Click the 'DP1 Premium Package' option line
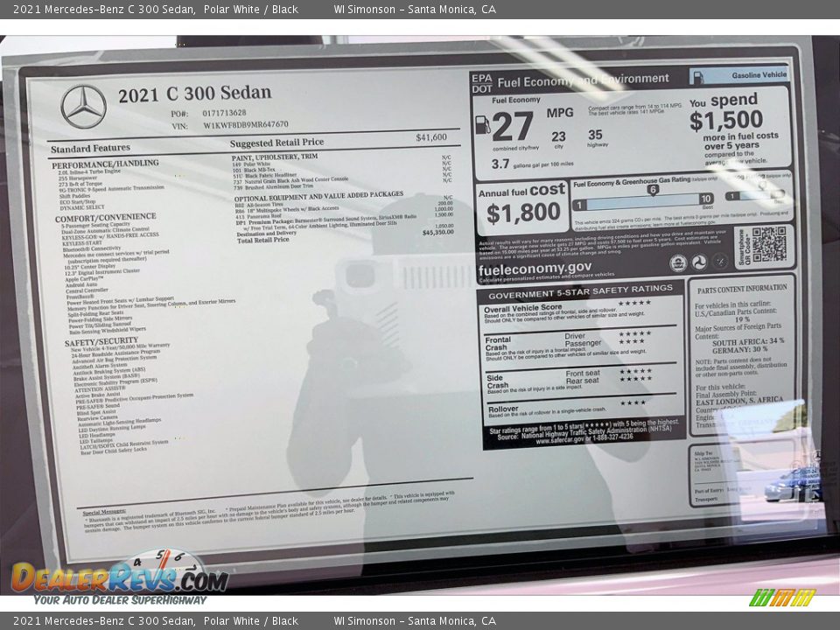 pyautogui.click(x=325, y=220)
